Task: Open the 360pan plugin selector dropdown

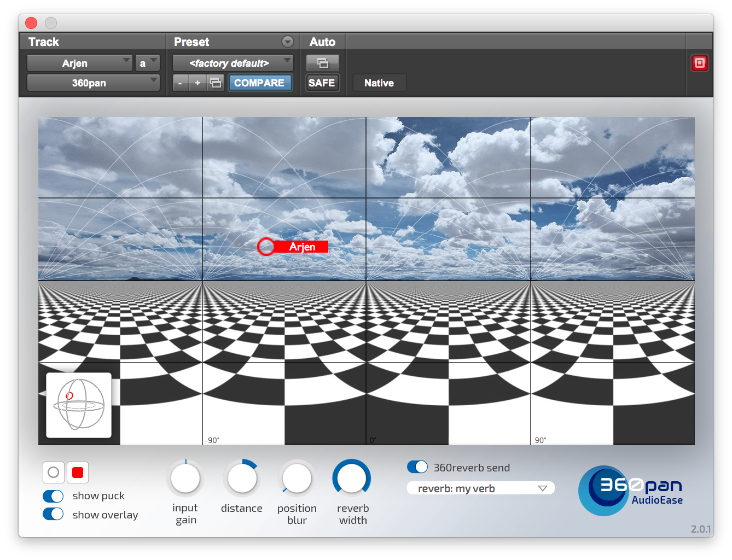Action: [x=93, y=83]
